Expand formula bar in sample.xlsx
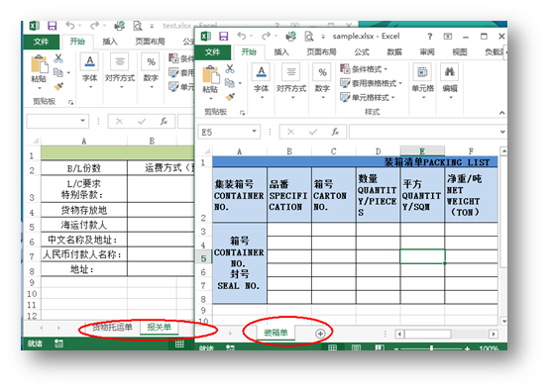 [x=502, y=132]
